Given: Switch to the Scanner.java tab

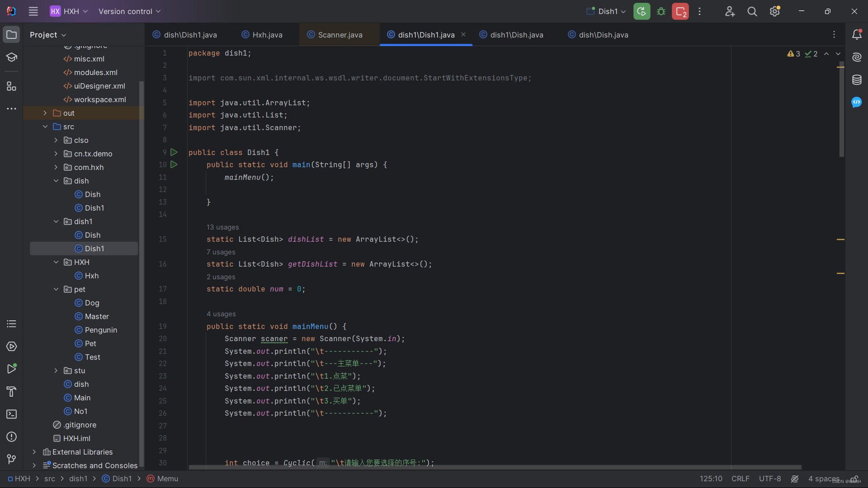Looking at the screenshot, I should point(340,35).
